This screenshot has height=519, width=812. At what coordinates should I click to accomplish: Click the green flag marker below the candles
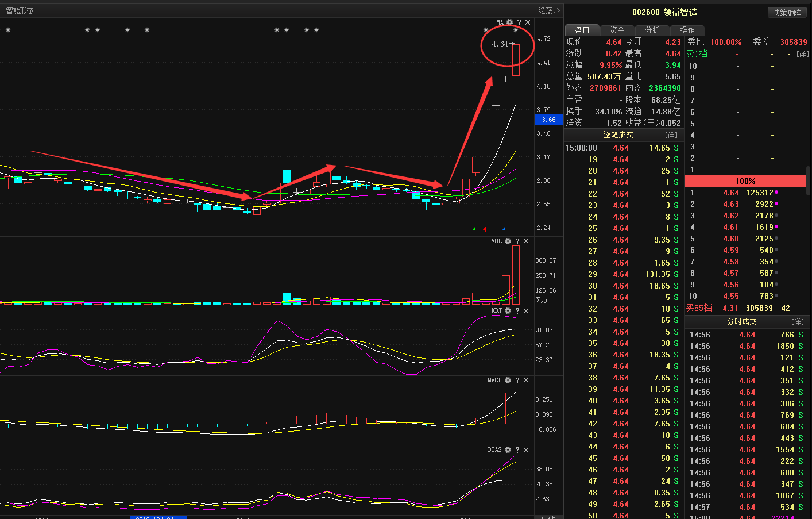click(474, 229)
